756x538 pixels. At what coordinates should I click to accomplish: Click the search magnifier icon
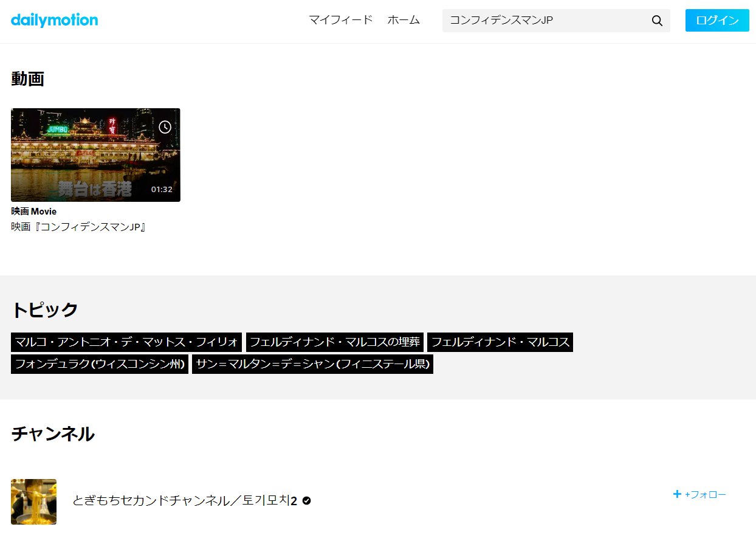pos(657,21)
